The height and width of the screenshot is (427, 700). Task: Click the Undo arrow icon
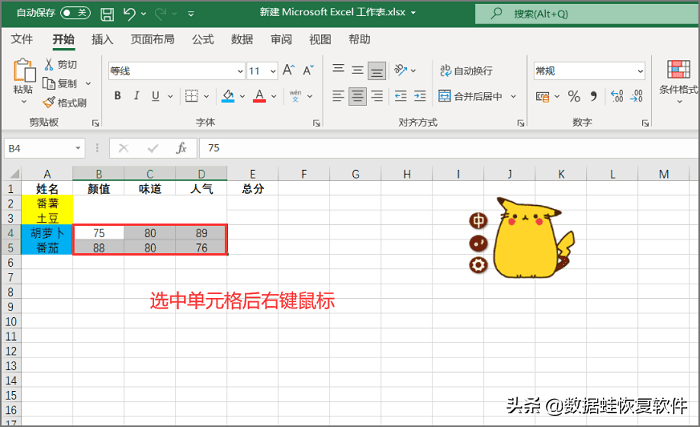(129, 14)
